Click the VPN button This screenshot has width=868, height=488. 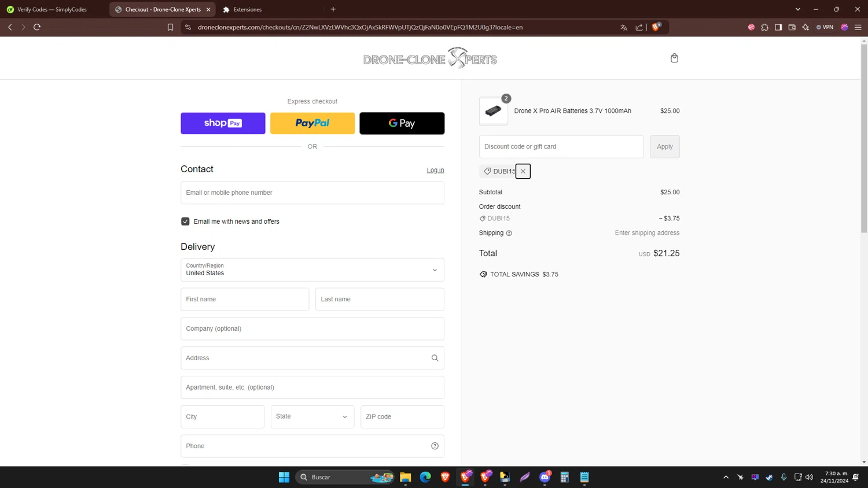click(x=825, y=27)
